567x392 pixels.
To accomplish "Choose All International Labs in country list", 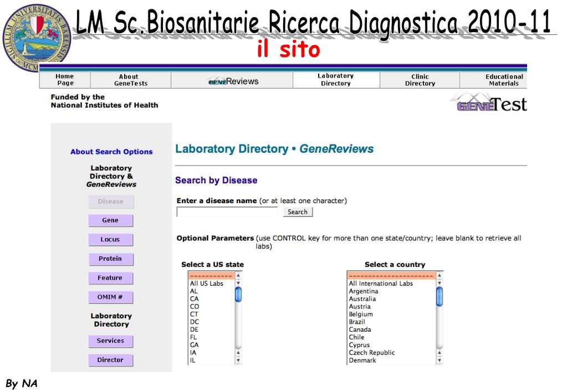I will click(x=392, y=283).
